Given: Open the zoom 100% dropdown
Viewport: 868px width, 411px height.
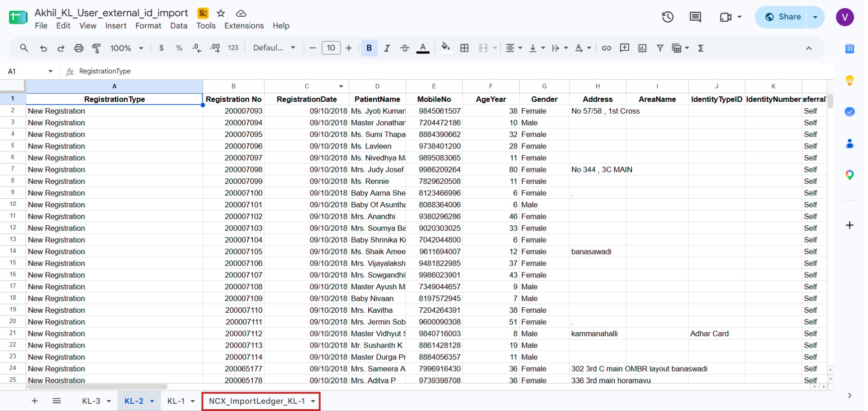Looking at the screenshot, I should click(x=127, y=48).
